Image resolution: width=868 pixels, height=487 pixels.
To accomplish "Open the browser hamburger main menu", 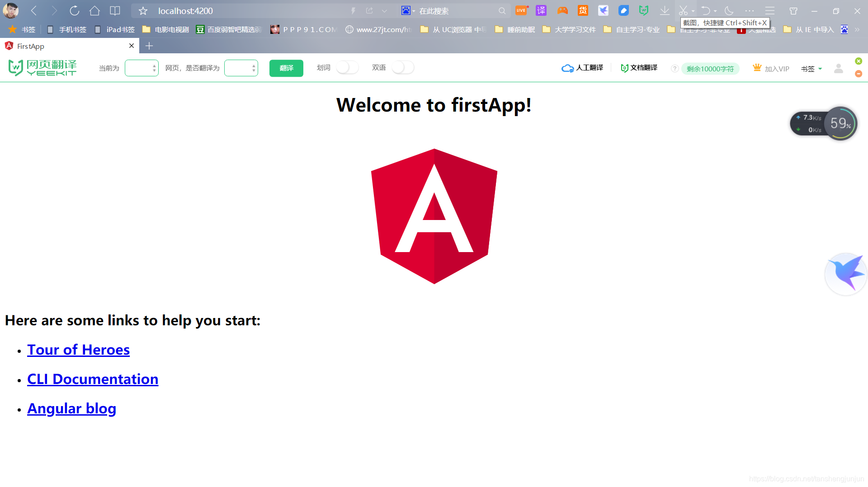I will (770, 10).
